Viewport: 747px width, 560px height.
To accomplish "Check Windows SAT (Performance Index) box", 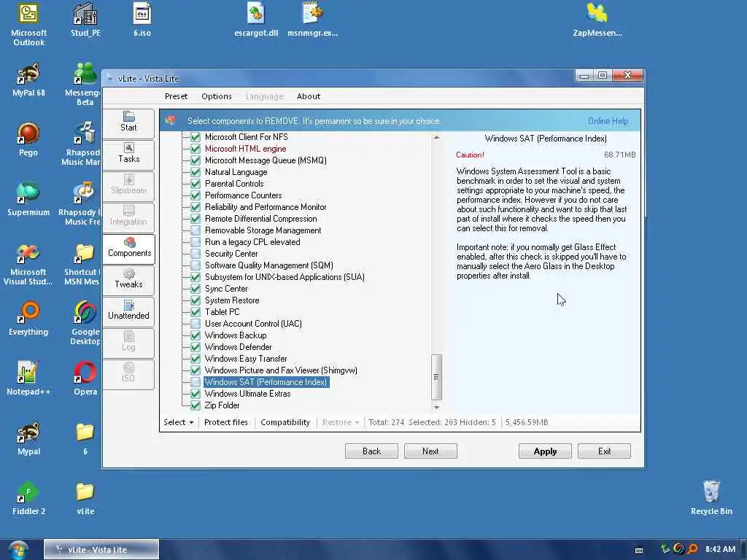I will pyautogui.click(x=196, y=382).
